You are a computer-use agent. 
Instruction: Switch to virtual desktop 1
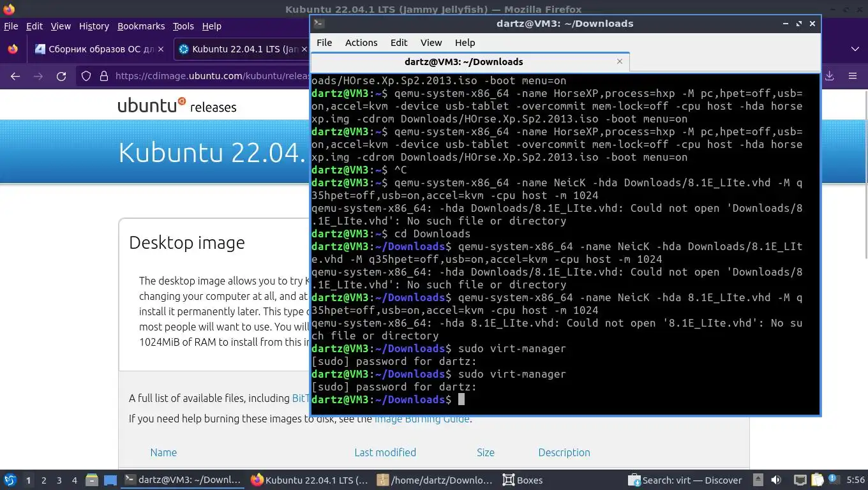[28, 480]
